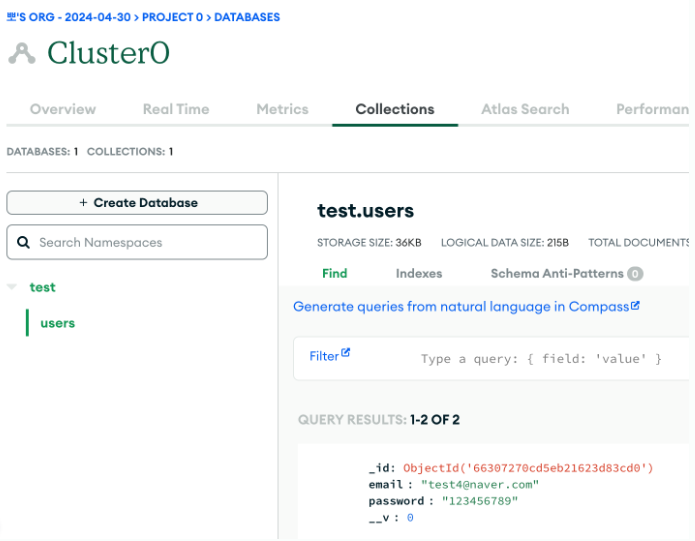Screen dimensions: 695x541
Task: Open external link icon next to Filter
Action: tap(346, 353)
